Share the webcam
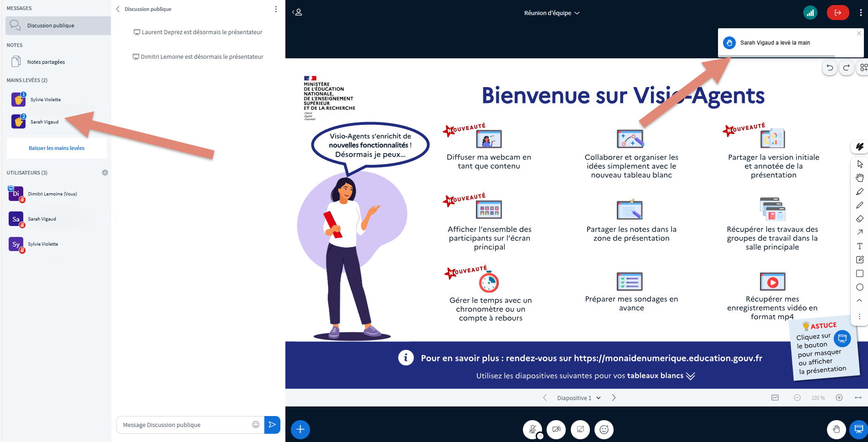 pos(556,429)
